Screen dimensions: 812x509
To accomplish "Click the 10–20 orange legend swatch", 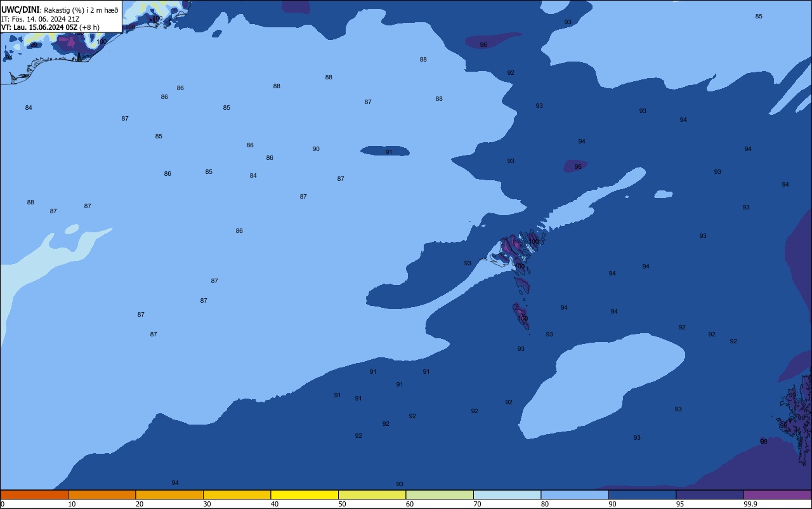I will click(x=101, y=494).
